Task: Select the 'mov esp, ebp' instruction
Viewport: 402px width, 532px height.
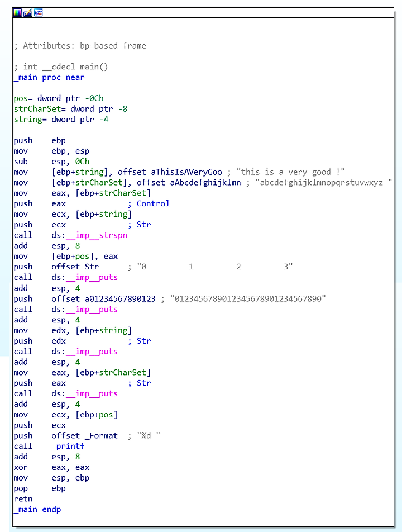Action: 51,478
